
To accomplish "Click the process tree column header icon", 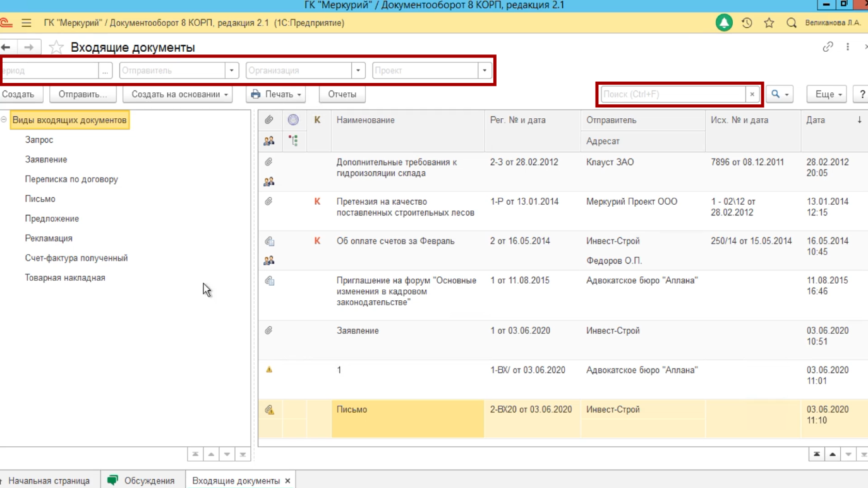I will [293, 140].
